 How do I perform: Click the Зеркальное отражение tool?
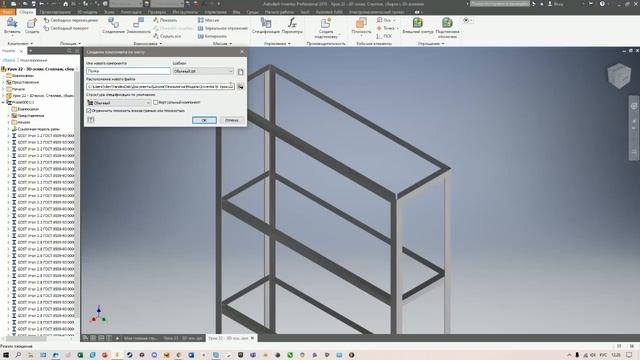pos(223,28)
